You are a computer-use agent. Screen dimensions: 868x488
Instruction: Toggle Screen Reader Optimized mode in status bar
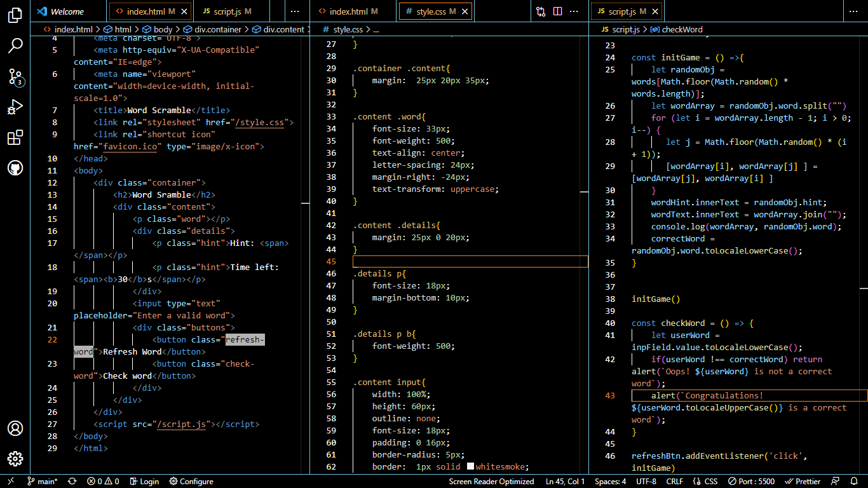pos(491,482)
